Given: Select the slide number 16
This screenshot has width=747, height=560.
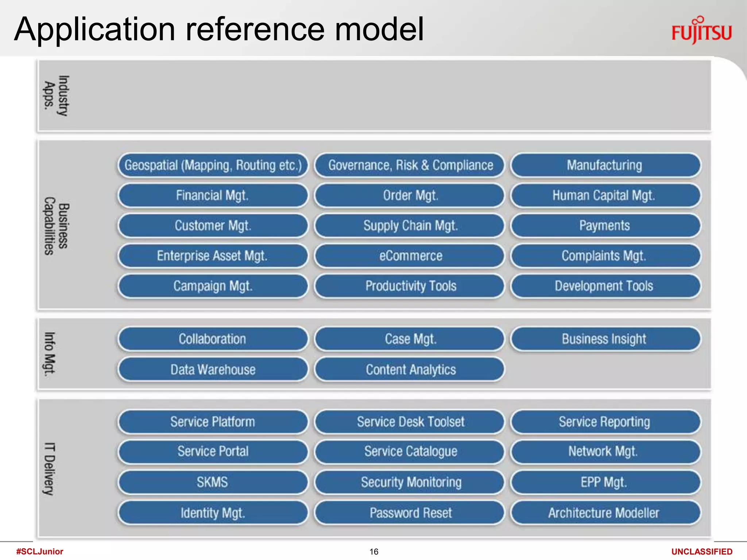Looking at the screenshot, I should click(374, 552).
